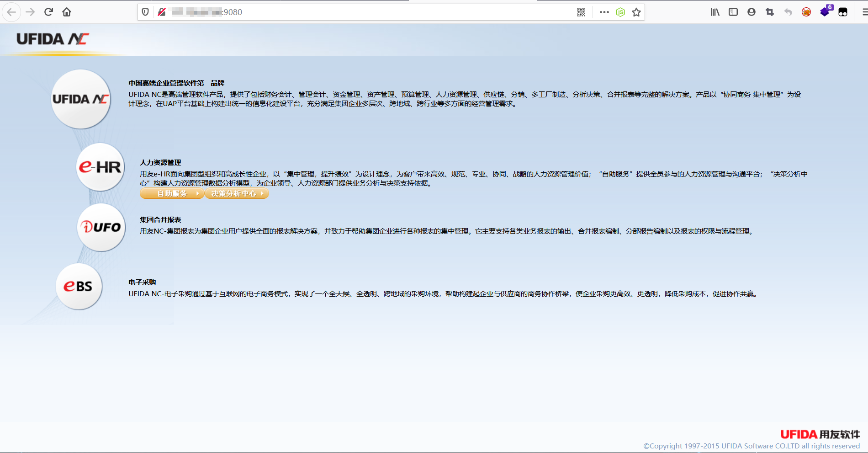Open the red blocked-circle extension icon
This screenshot has width=868, height=453.
click(x=806, y=12)
